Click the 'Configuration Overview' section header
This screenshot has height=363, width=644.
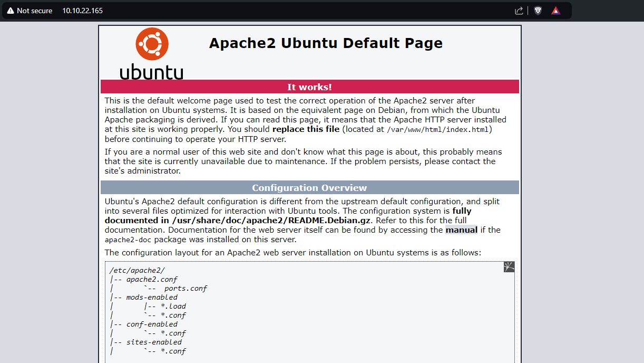click(x=309, y=188)
